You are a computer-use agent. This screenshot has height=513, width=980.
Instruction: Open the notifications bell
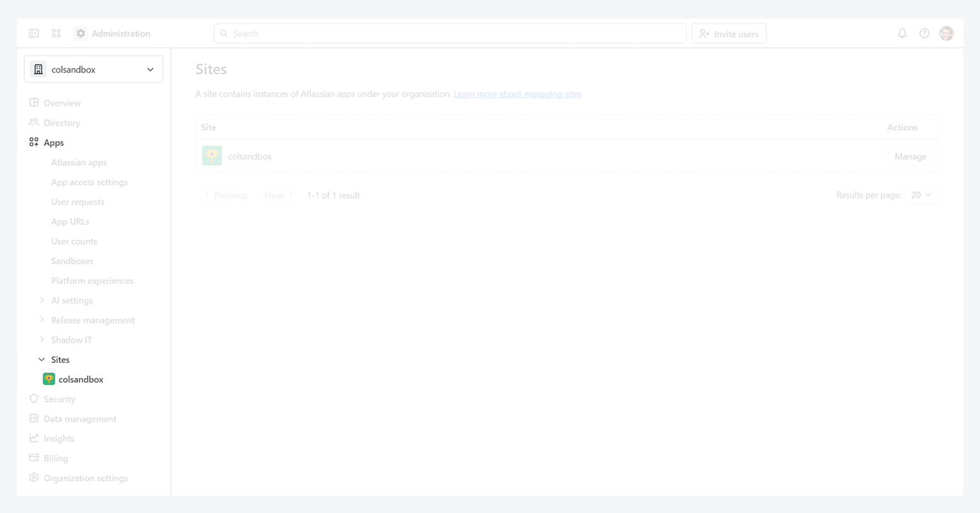pyautogui.click(x=902, y=33)
